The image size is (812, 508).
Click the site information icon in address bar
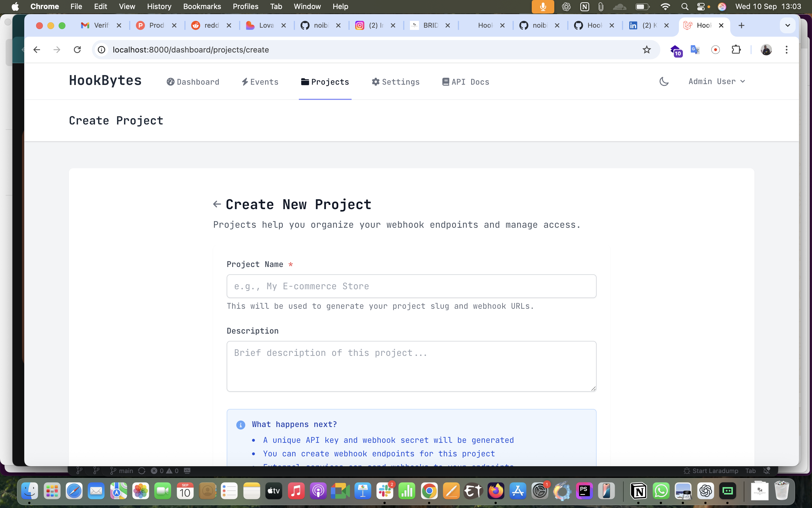(x=102, y=50)
